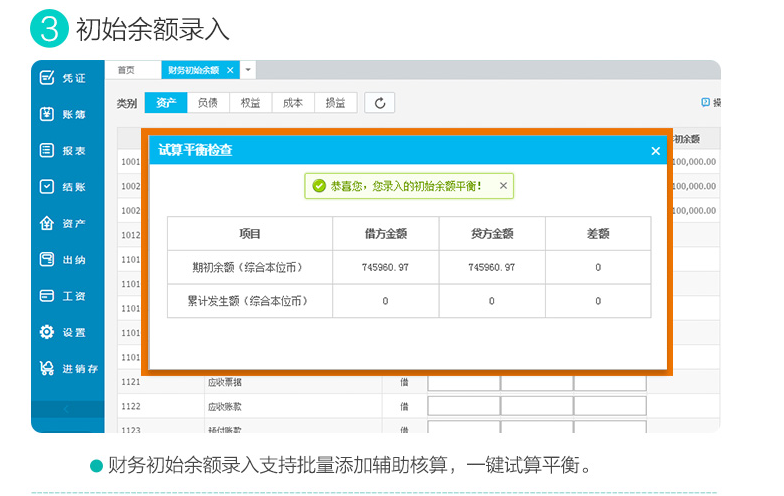Open the 出纳 cashier sidebar icon
784x496 pixels.
[47, 259]
